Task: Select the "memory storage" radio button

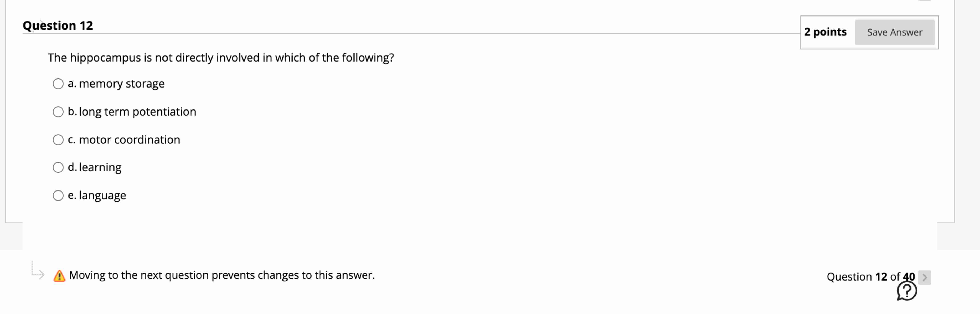Action: point(58,84)
